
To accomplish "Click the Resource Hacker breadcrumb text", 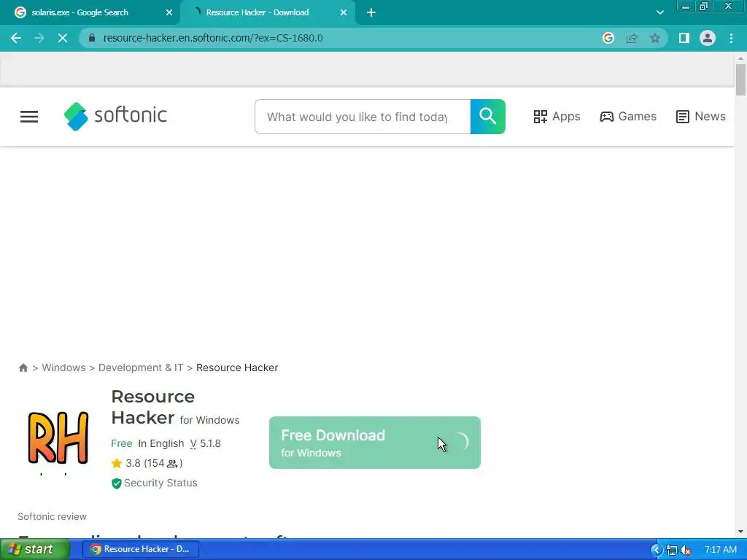I will click(237, 367).
